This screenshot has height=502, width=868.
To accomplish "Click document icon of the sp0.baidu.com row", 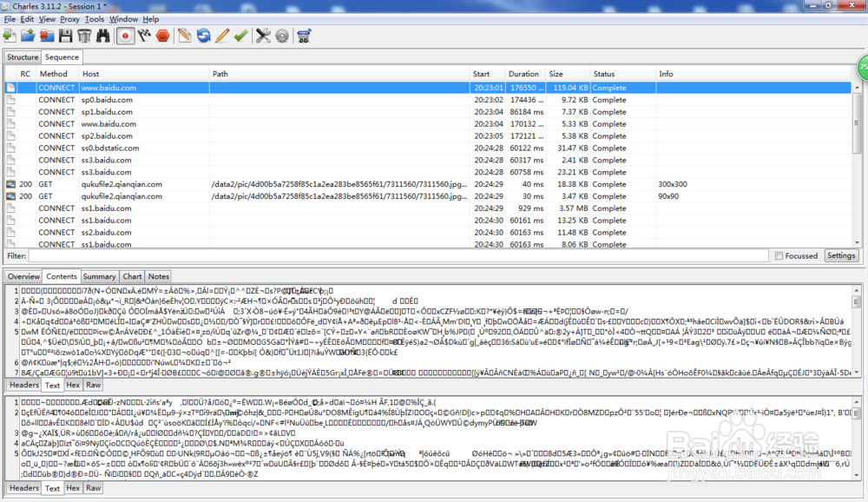I will [10, 100].
